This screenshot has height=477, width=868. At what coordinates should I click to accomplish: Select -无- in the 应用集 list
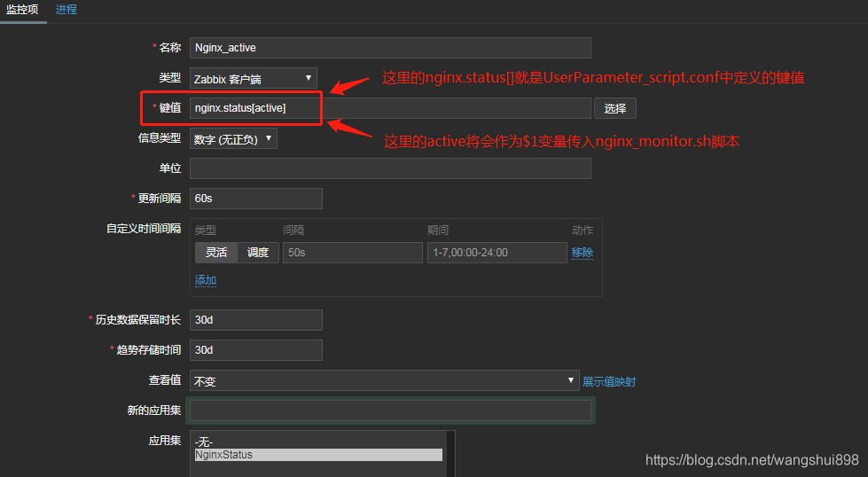pyautogui.click(x=318, y=442)
